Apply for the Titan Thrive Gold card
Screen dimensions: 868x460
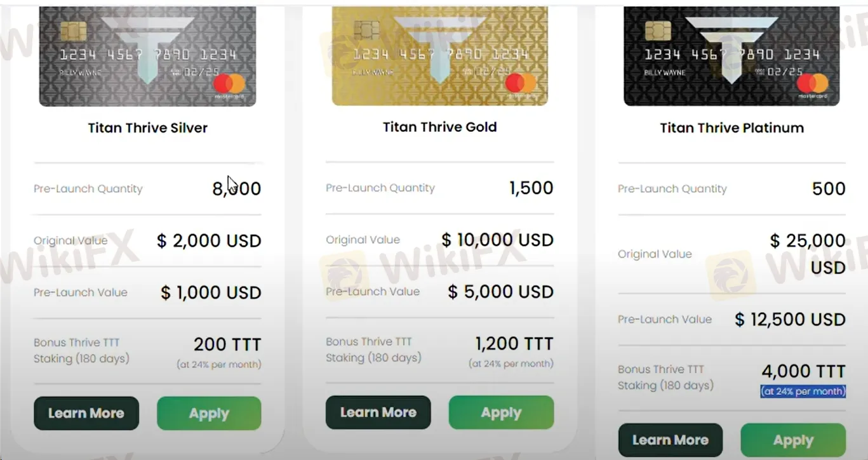click(501, 413)
